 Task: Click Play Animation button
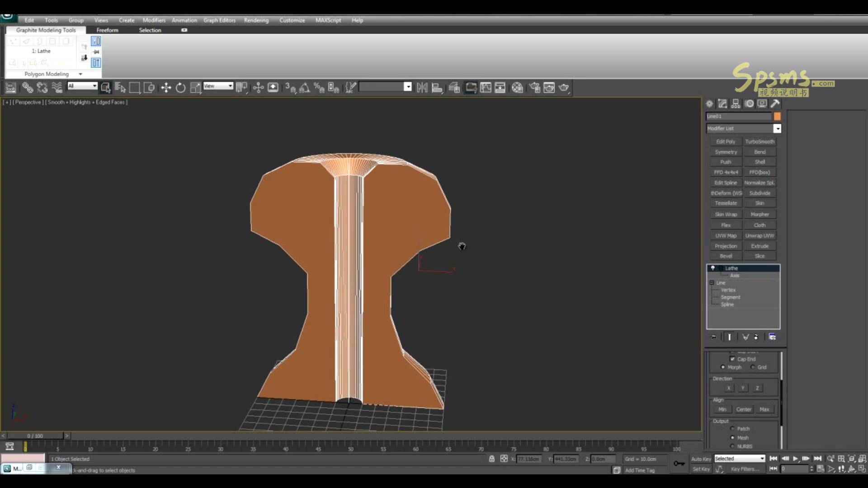[795, 459]
